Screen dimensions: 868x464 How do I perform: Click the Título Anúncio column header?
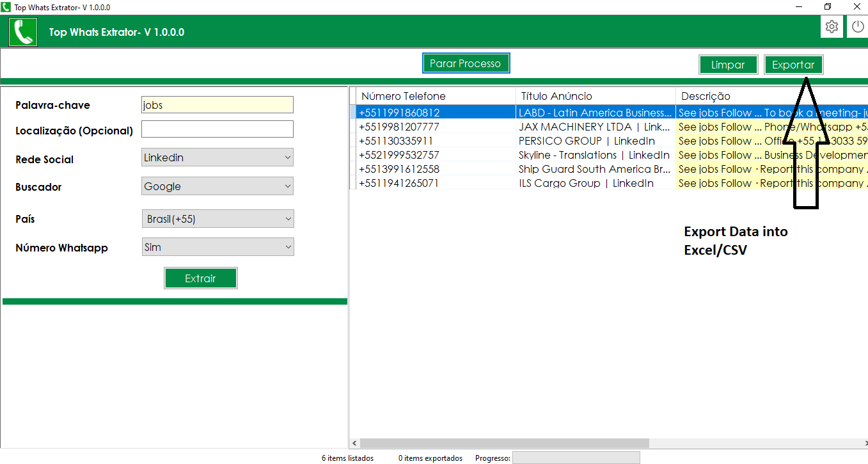(596, 96)
